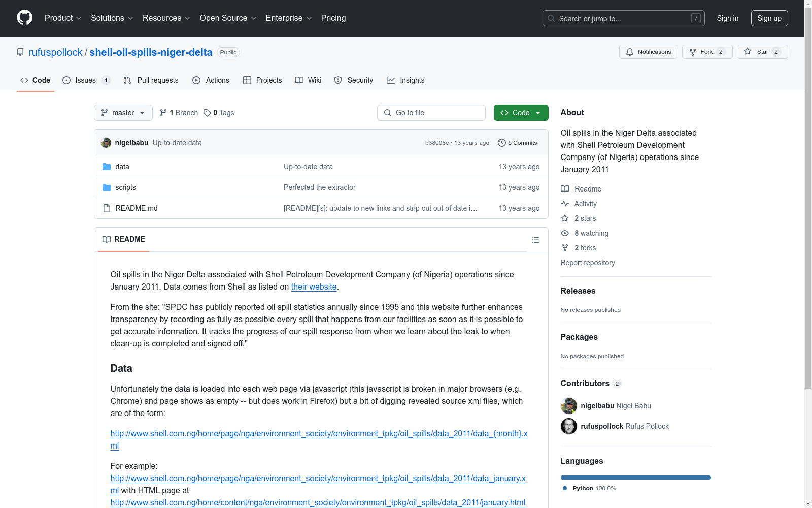Open the shell-oil-spills-niger-delta repo link
The height and width of the screenshot is (508, 812).
click(x=151, y=52)
